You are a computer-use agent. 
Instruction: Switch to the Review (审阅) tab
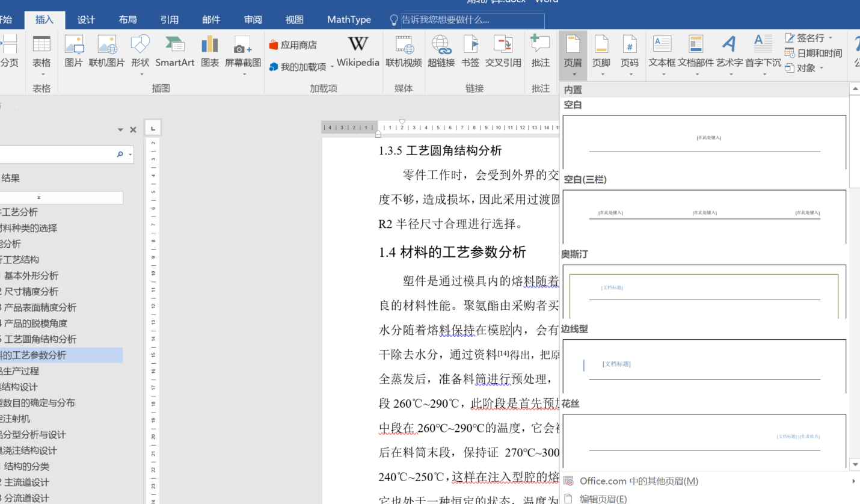(253, 19)
